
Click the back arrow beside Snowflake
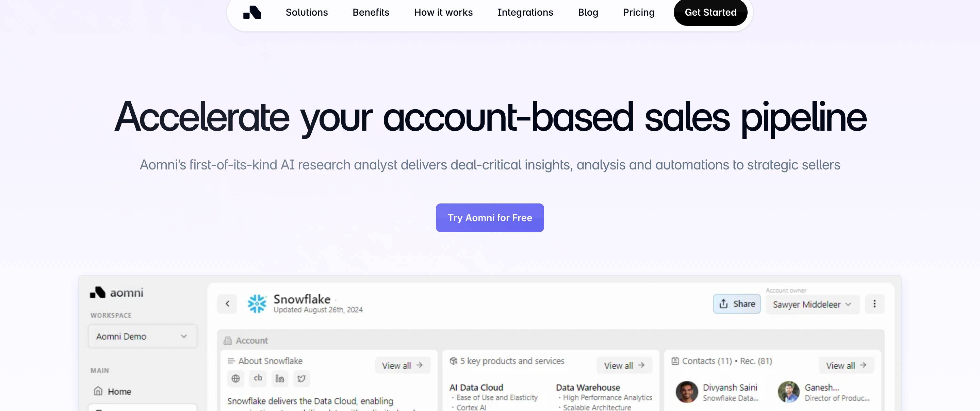[x=227, y=304]
